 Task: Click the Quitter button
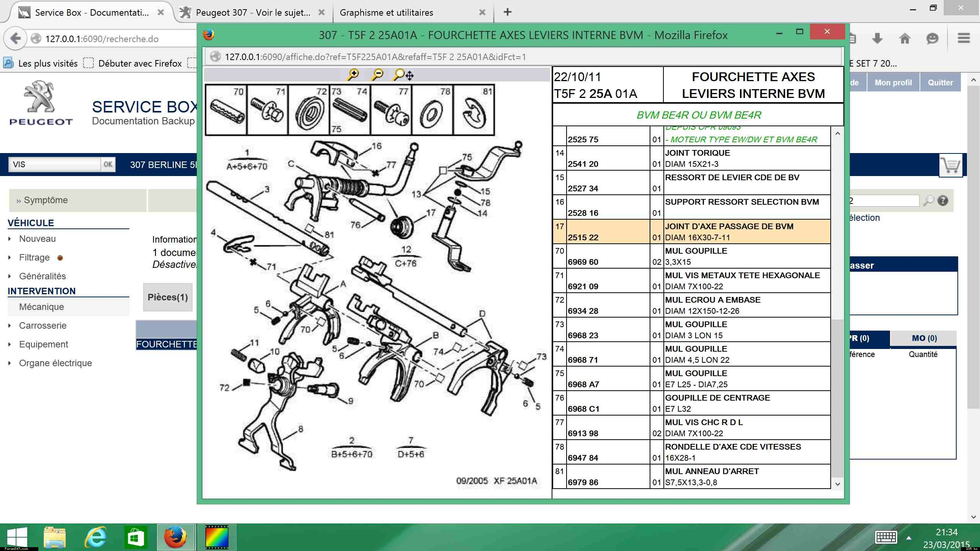(x=940, y=83)
